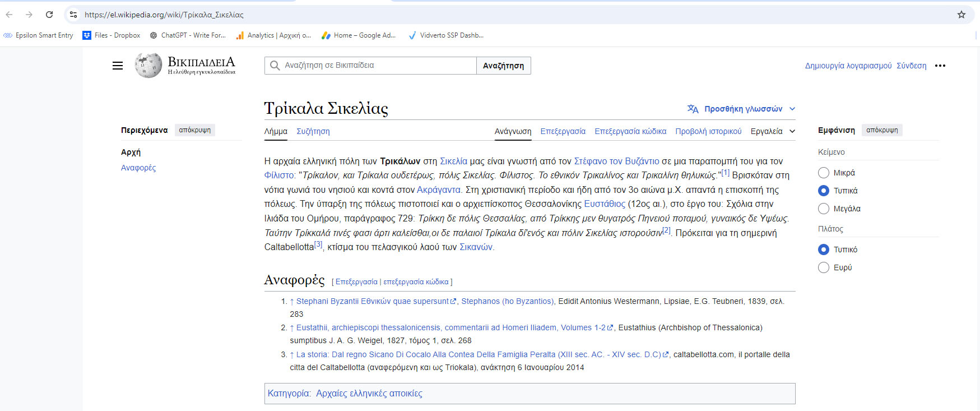Select the Ευρύ width option
Viewport: 980px width, 411px height.
tap(824, 267)
